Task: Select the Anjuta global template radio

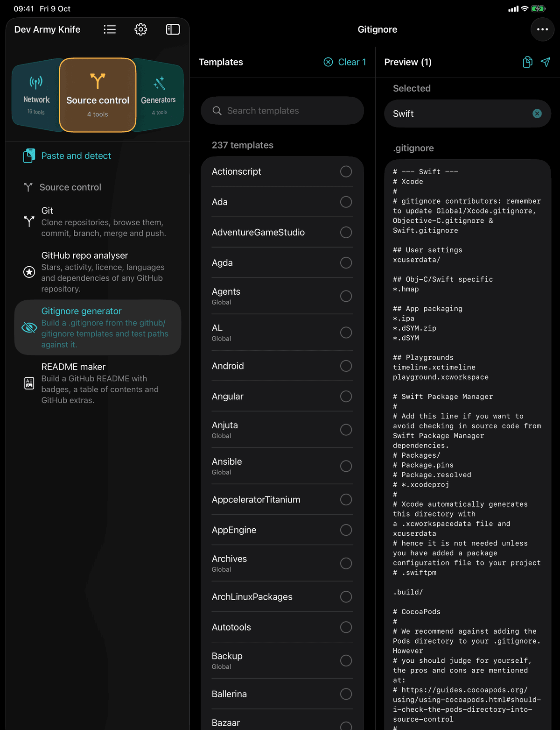Action: 346,430
